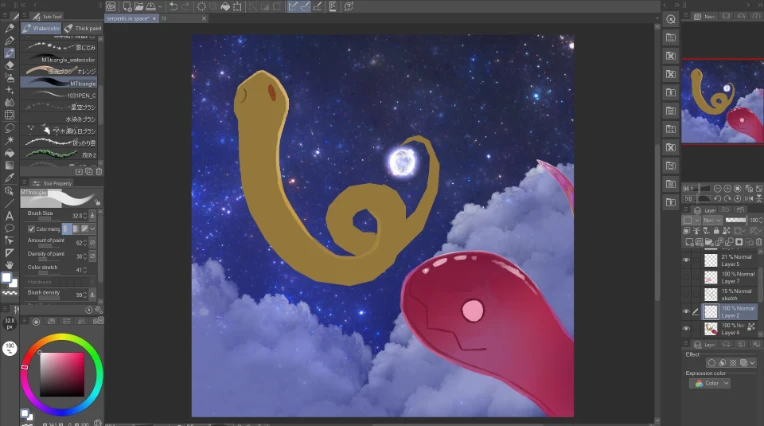Show the sketch layer via its visibility box

tap(686, 294)
